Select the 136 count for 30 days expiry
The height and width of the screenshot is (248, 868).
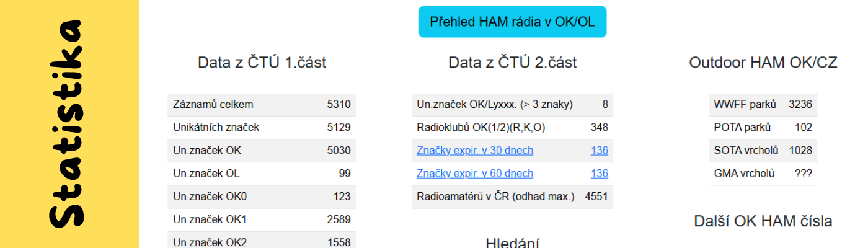click(599, 151)
